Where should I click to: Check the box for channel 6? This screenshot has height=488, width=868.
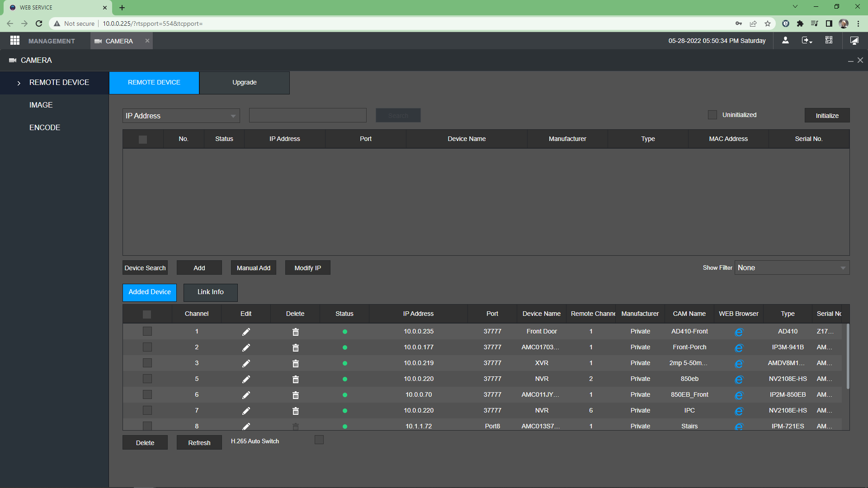[147, 394]
